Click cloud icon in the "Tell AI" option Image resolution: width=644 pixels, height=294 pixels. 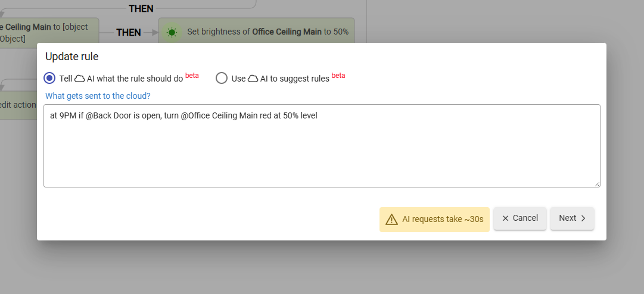[x=79, y=79]
